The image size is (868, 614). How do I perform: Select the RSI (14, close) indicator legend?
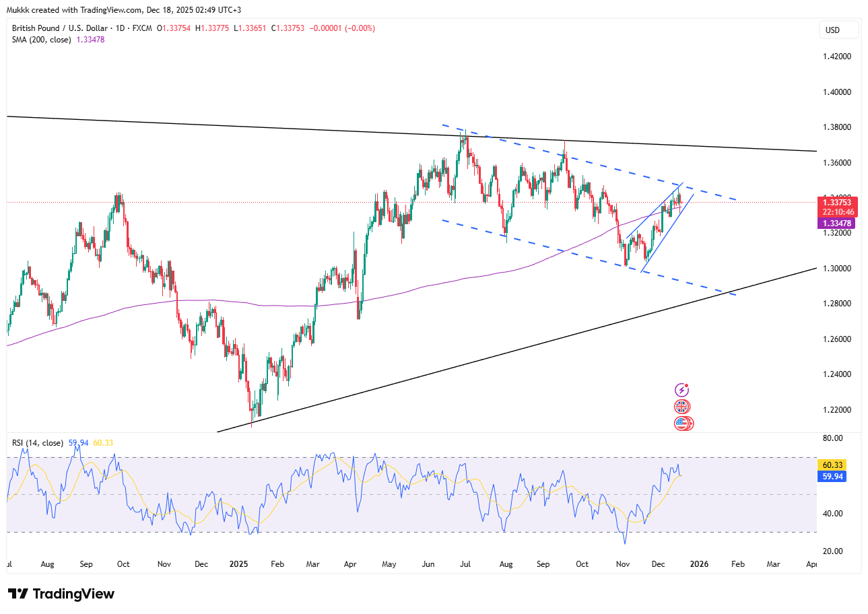pyautogui.click(x=38, y=443)
